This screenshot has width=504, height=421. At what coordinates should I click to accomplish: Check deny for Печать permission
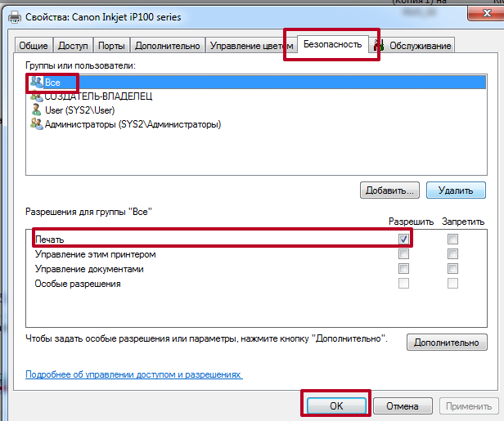point(452,239)
